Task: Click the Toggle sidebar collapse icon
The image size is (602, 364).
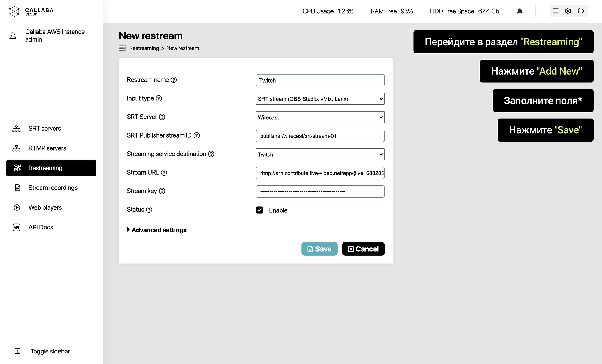Action: coord(17,351)
